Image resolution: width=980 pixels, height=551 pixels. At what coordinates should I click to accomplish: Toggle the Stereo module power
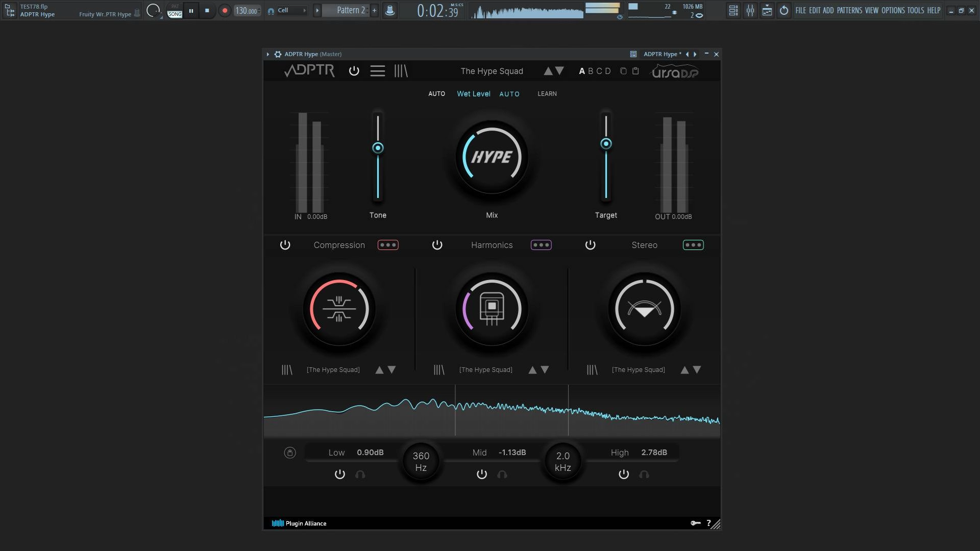coord(591,245)
